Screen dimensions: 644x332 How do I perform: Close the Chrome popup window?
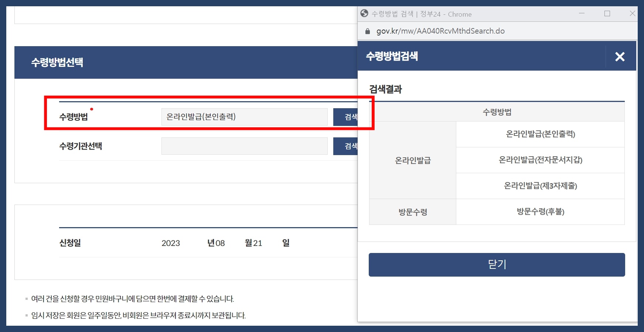point(632,14)
